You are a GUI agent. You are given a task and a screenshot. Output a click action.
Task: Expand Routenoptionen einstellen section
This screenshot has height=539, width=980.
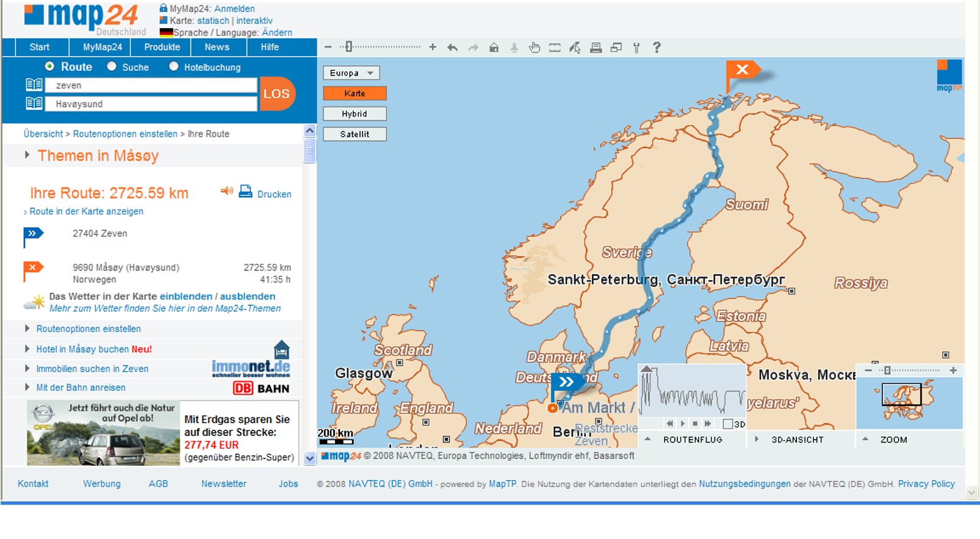tap(88, 329)
